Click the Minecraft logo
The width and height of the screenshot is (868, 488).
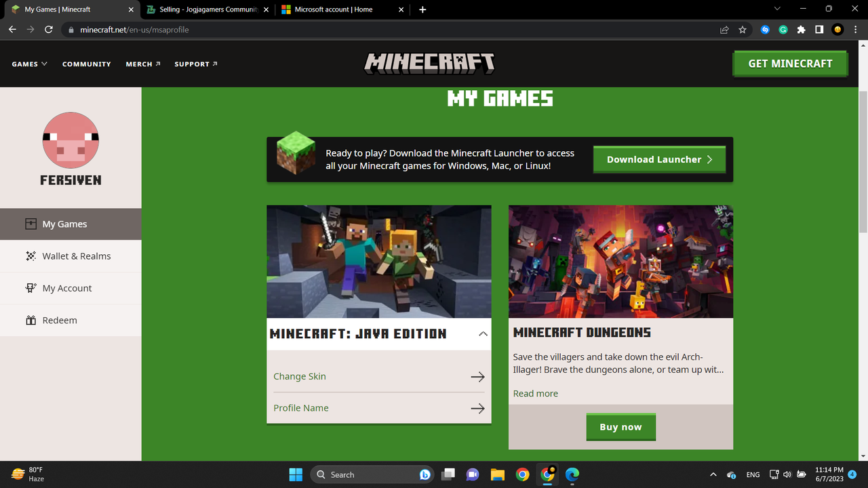pos(430,64)
